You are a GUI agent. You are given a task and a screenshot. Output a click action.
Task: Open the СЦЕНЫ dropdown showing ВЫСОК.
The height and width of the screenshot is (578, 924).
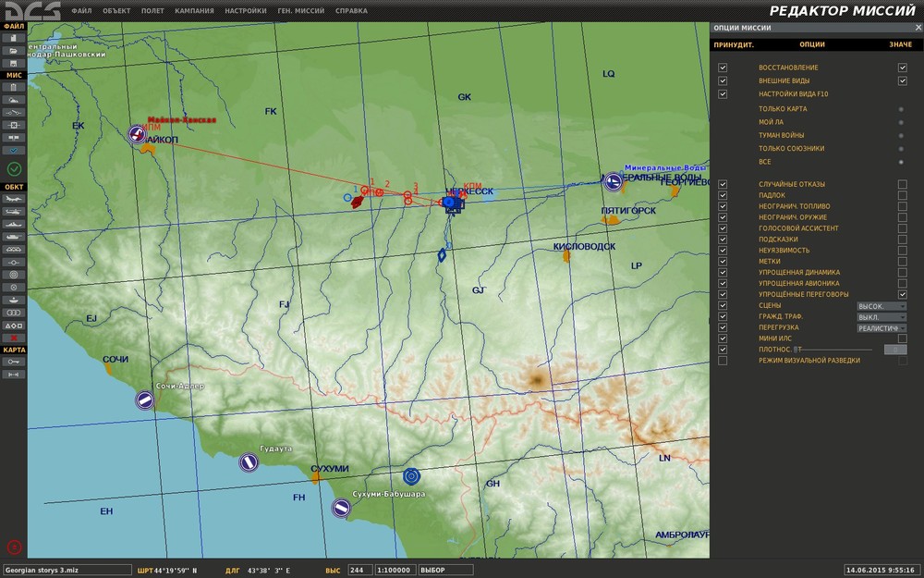881,306
